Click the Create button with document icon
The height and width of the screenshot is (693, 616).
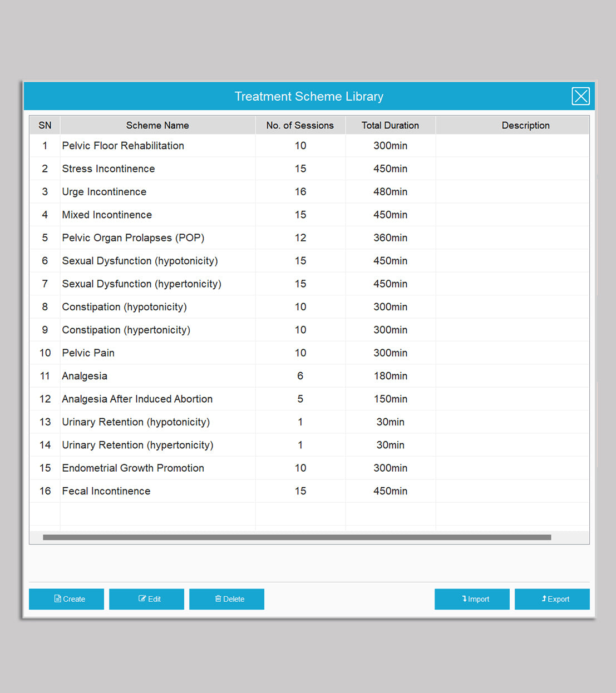pyautogui.click(x=66, y=599)
